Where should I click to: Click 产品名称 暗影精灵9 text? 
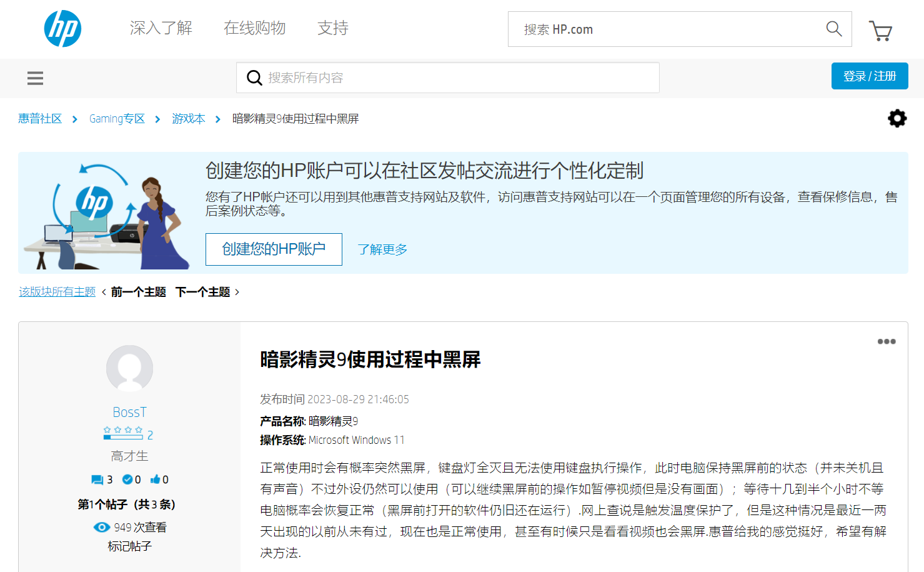click(309, 421)
